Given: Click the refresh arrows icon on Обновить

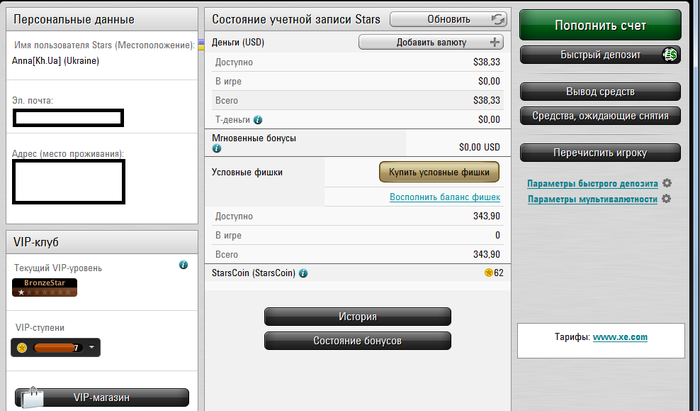Looking at the screenshot, I should tap(498, 19).
